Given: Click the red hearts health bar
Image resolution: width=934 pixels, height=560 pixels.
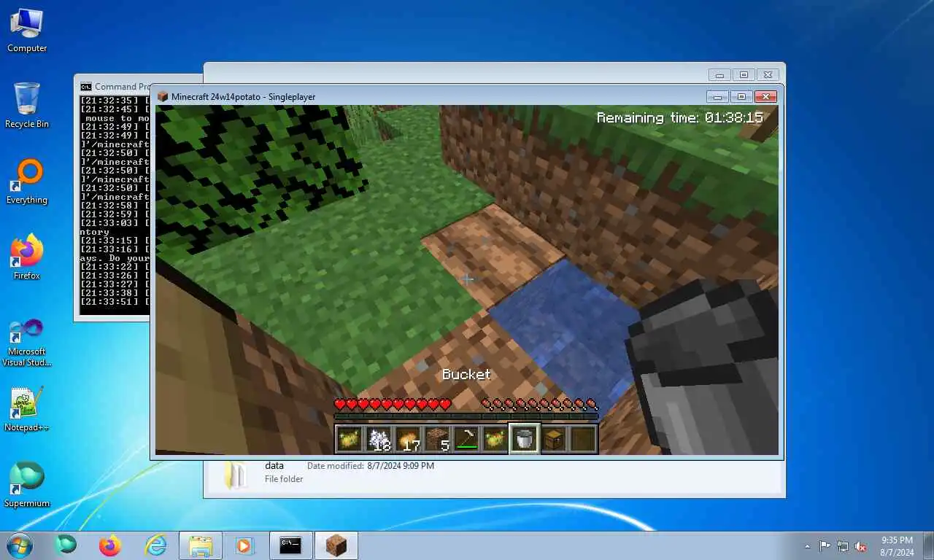Looking at the screenshot, I should pyautogui.click(x=393, y=405).
